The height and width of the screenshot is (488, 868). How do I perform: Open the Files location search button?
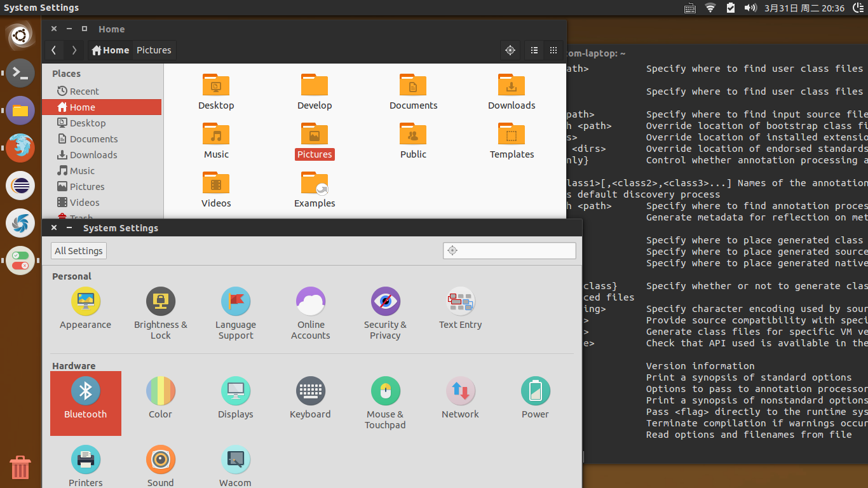[510, 50]
